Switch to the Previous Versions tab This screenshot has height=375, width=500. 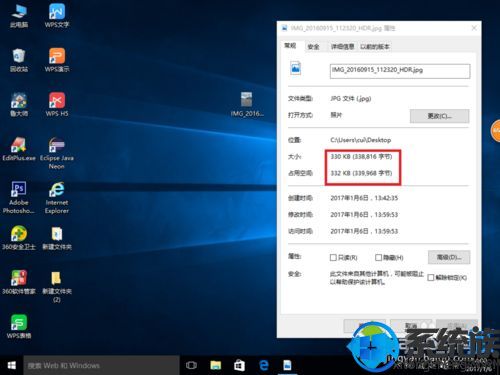point(375,47)
